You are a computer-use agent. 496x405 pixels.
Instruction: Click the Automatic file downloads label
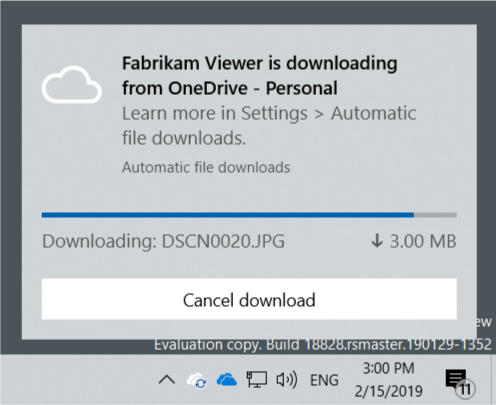(206, 167)
